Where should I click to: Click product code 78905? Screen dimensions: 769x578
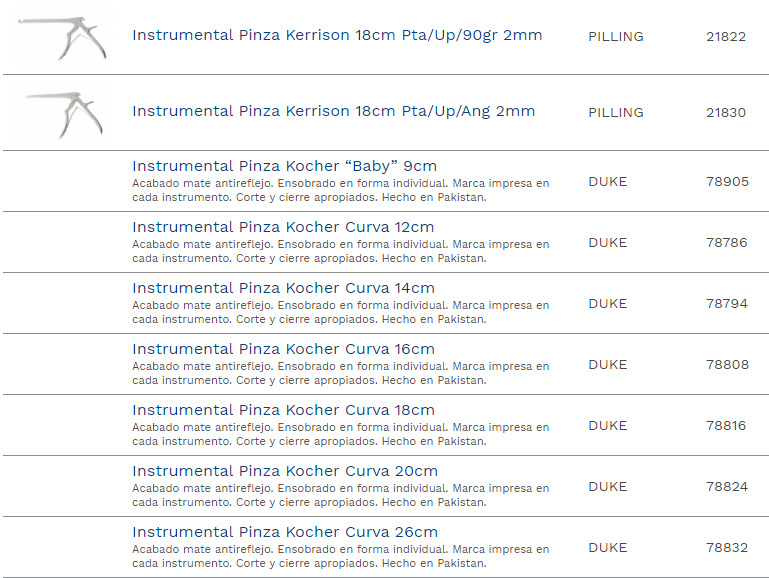click(727, 182)
